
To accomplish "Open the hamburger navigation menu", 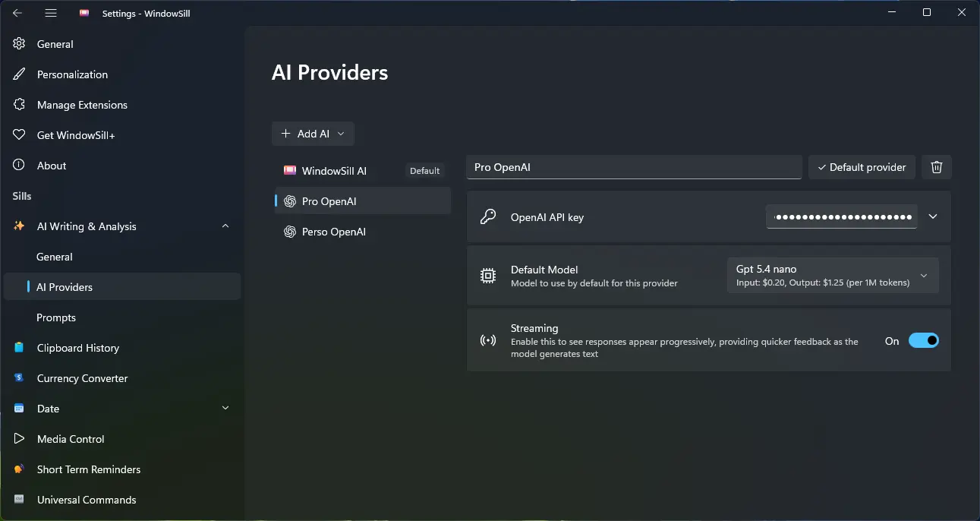I will pyautogui.click(x=51, y=13).
